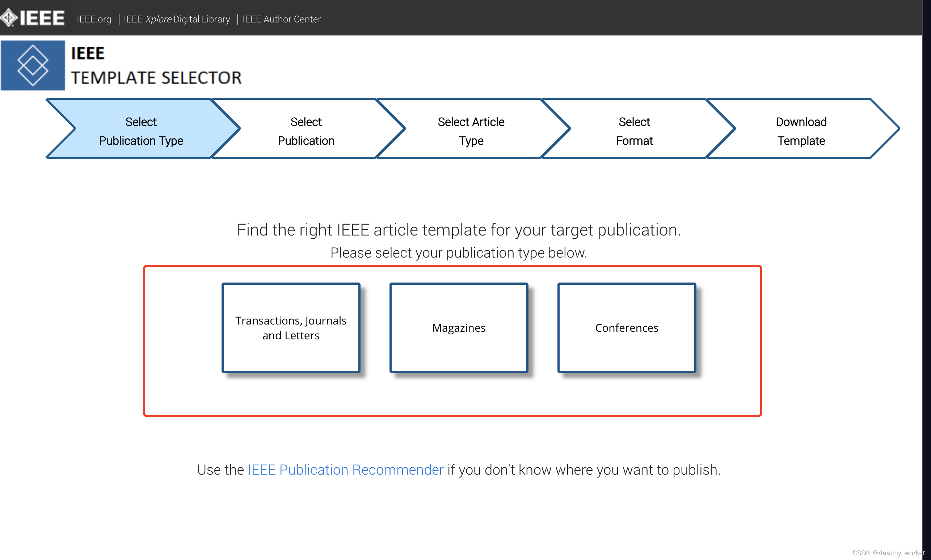Click the bold IEEE heading beside logo

tap(88, 53)
